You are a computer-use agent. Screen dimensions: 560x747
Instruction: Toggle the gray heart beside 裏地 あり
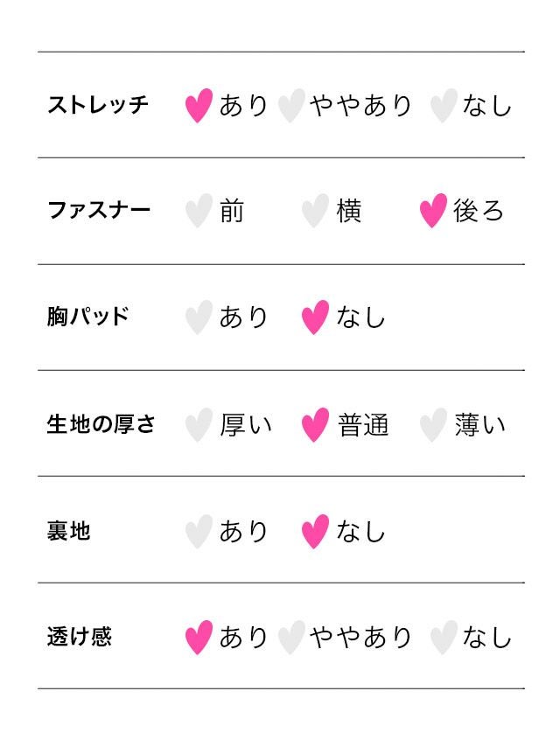point(199,531)
